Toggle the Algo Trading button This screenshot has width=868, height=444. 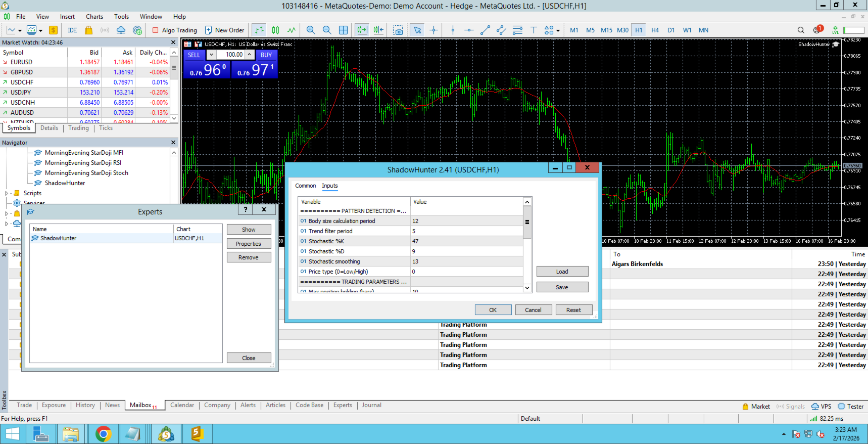175,30
